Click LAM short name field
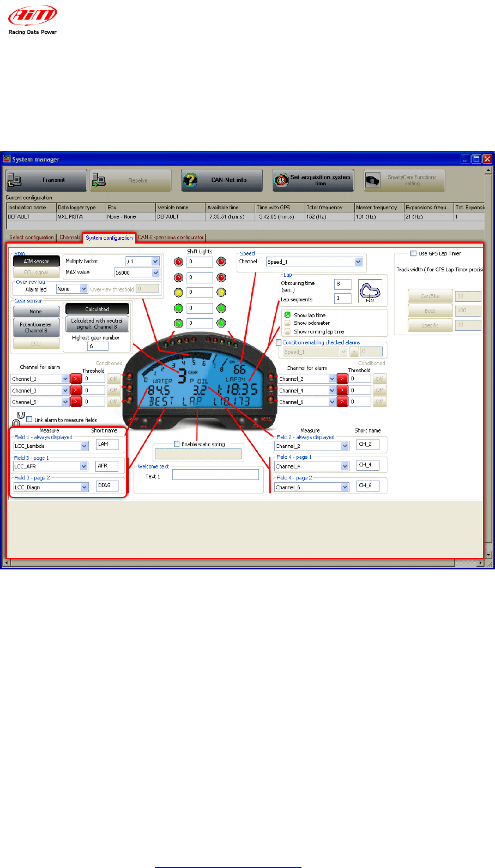This screenshot has width=495, height=868. [x=107, y=445]
